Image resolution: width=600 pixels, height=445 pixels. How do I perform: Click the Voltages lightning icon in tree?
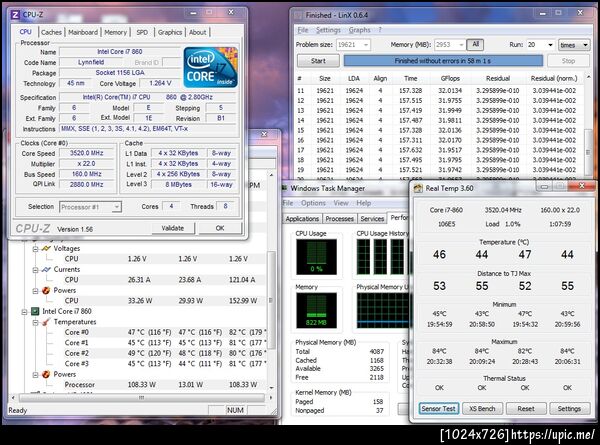click(x=46, y=248)
